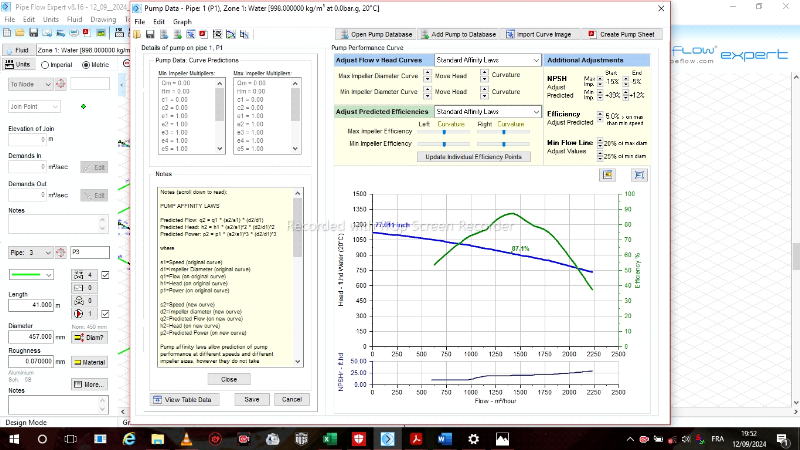The image size is (800, 450).
Task: Select the Metric units radio button
Action: [x=87, y=64]
